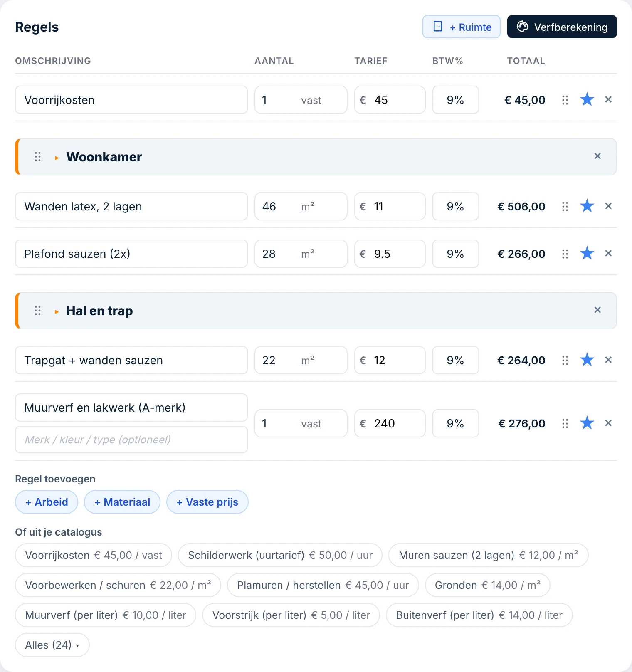Click the € 276,00 total amount
The image size is (632, 672).
[522, 423]
